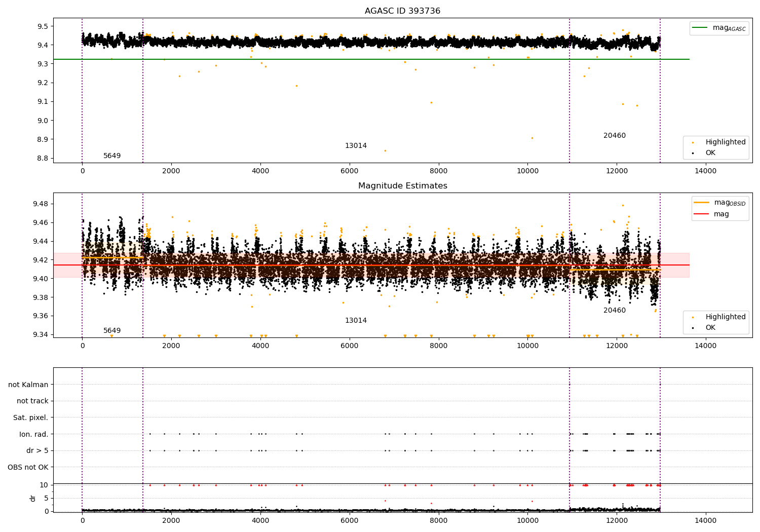Image resolution: width=760 pixels, height=532 pixels.
Task: Click "13014" label in the Magnitude Estimates plot
Action: 356,321
